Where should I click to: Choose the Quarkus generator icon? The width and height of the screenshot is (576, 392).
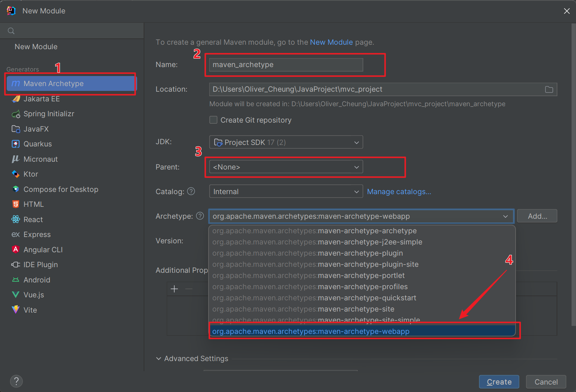16,144
